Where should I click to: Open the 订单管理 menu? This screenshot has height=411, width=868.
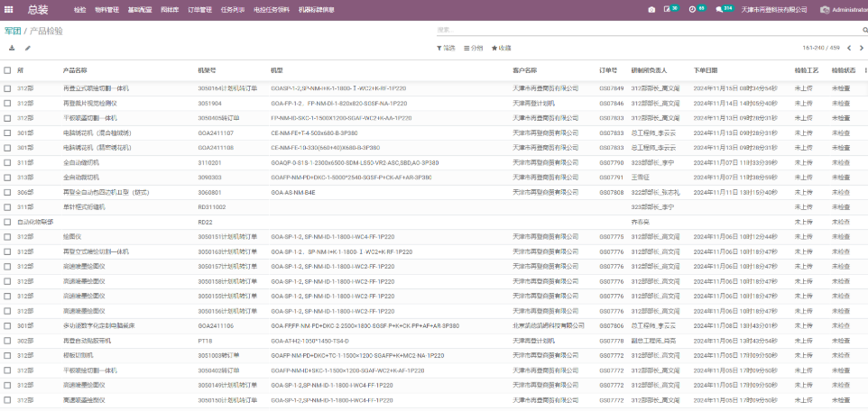pyautogui.click(x=199, y=10)
